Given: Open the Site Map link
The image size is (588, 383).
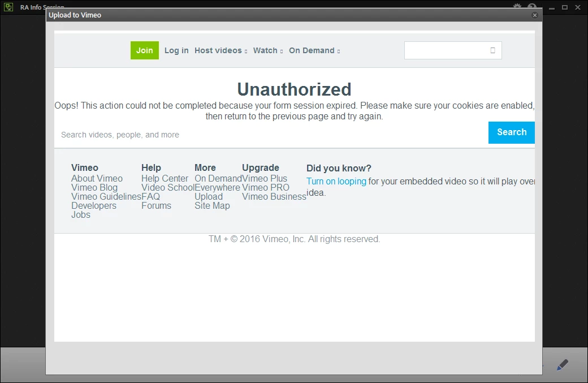Looking at the screenshot, I should [x=212, y=205].
